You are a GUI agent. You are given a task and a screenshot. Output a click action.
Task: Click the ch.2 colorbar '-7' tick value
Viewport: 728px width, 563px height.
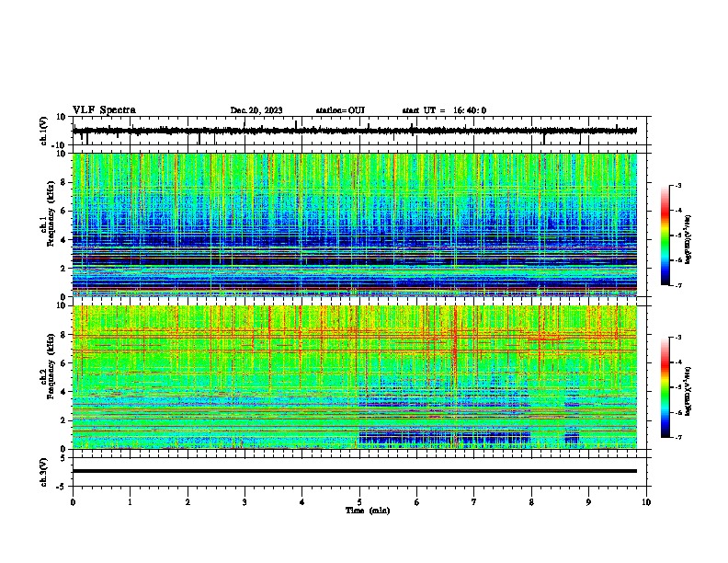677,438
